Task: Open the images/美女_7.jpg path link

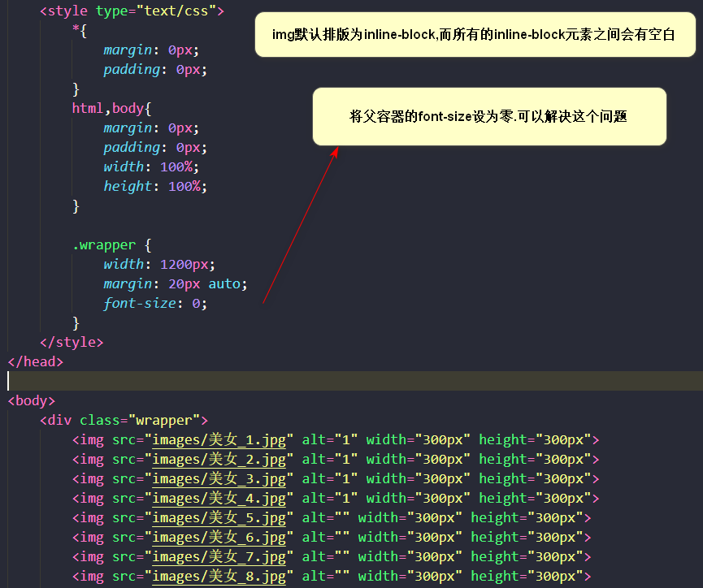Action: pyautogui.click(x=219, y=556)
